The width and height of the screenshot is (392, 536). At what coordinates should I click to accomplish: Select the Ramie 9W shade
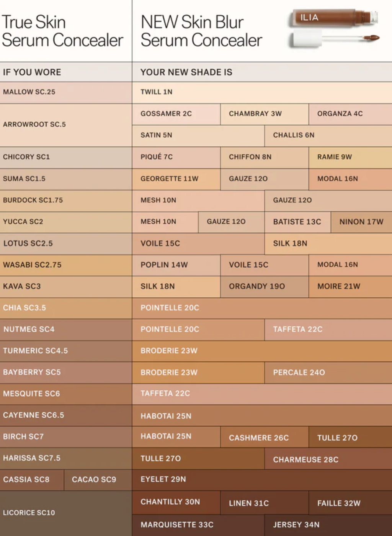click(351, 157)
